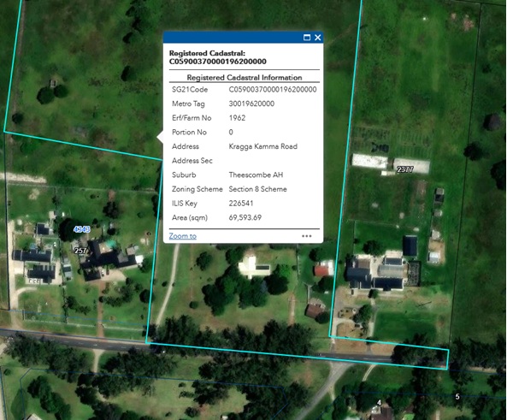Click the SG21Code value in the table
Viewport: 507px width, 420px height.
coord(273,90)
